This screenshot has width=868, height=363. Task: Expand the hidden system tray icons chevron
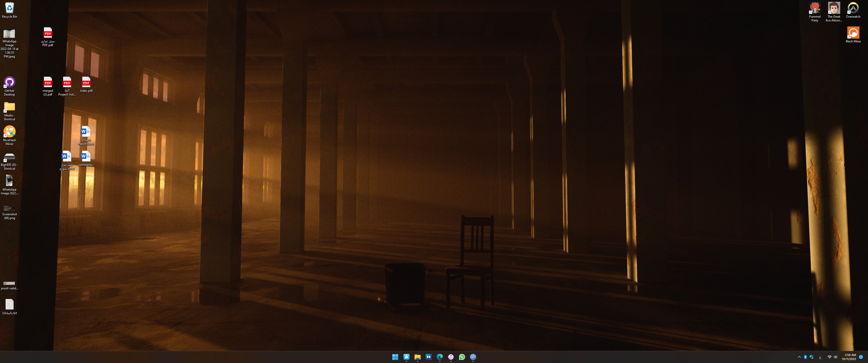(x=799, y=357)
